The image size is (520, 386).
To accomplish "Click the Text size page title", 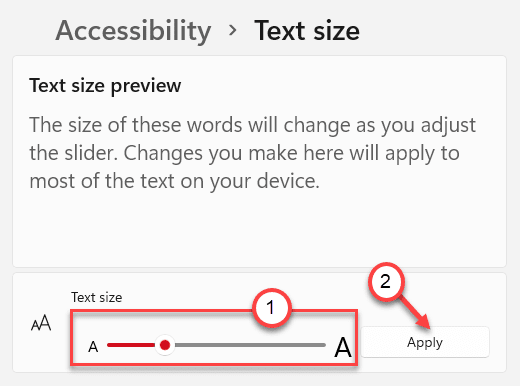I will point(307,31).
